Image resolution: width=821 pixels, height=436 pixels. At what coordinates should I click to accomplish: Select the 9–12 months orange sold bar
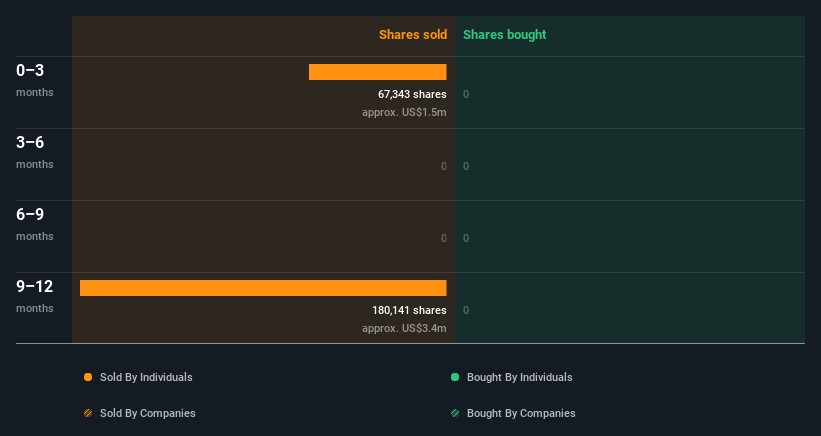(263, 288)
